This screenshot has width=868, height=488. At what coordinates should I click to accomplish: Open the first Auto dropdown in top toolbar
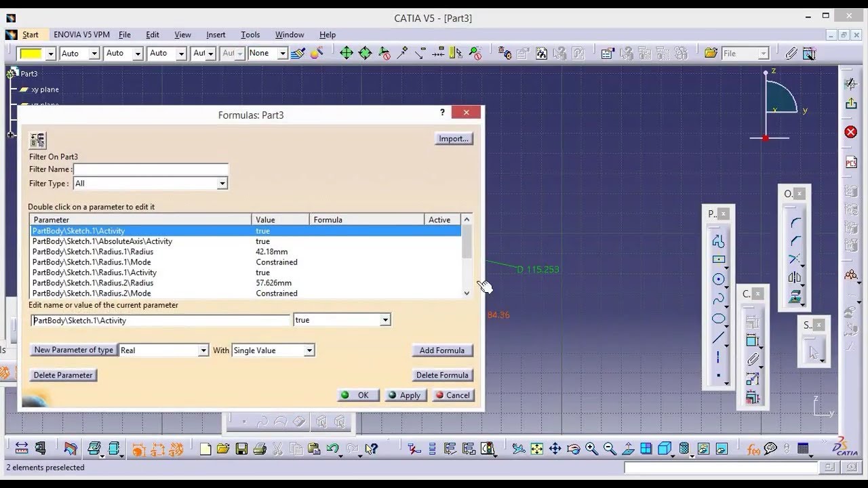point(94,54)
